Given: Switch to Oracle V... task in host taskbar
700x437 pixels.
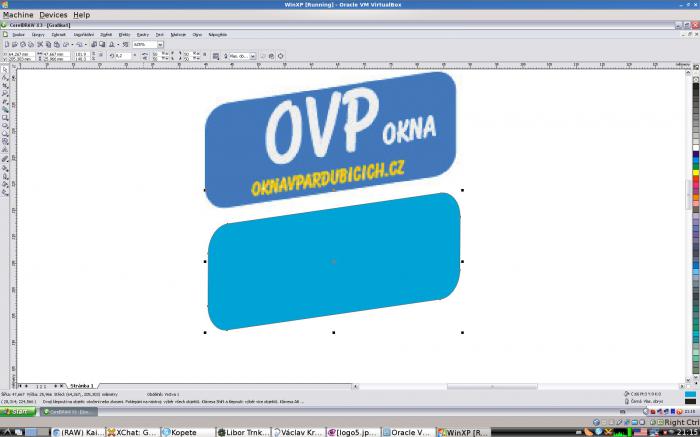Looking at the screenshot, I should [x=408, y=432].
